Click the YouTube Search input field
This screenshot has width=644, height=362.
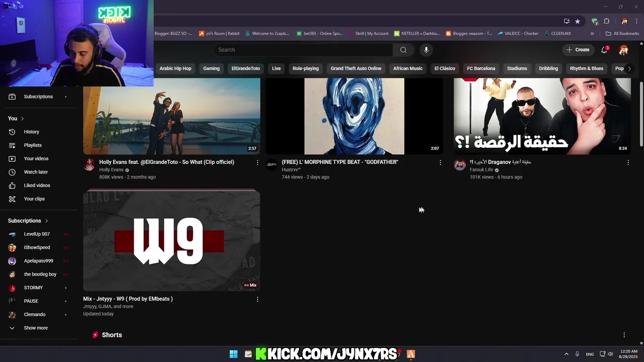tap(303, 50)
